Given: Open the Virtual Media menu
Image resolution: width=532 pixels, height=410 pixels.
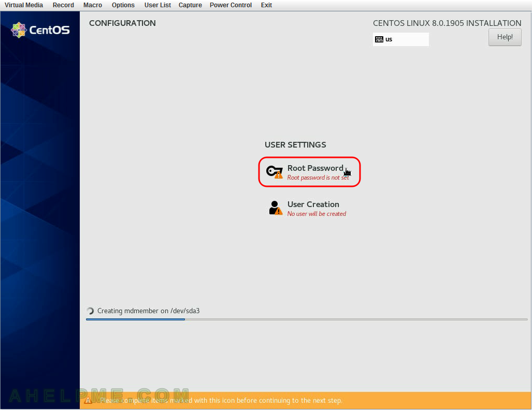Looking at the screenshot, I should pos(24,5).
